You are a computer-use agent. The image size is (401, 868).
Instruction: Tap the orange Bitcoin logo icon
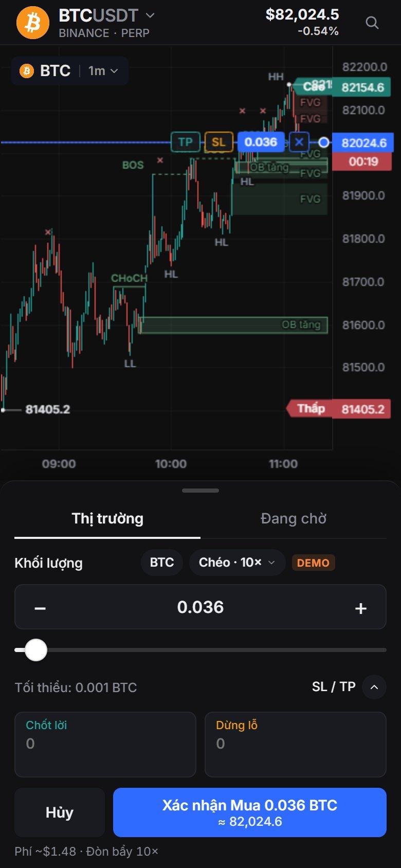point(33,23)
